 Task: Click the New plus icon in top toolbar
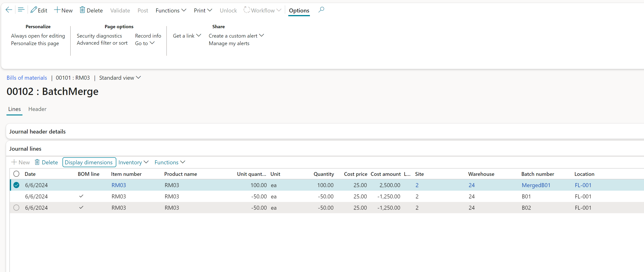[57, 10]
